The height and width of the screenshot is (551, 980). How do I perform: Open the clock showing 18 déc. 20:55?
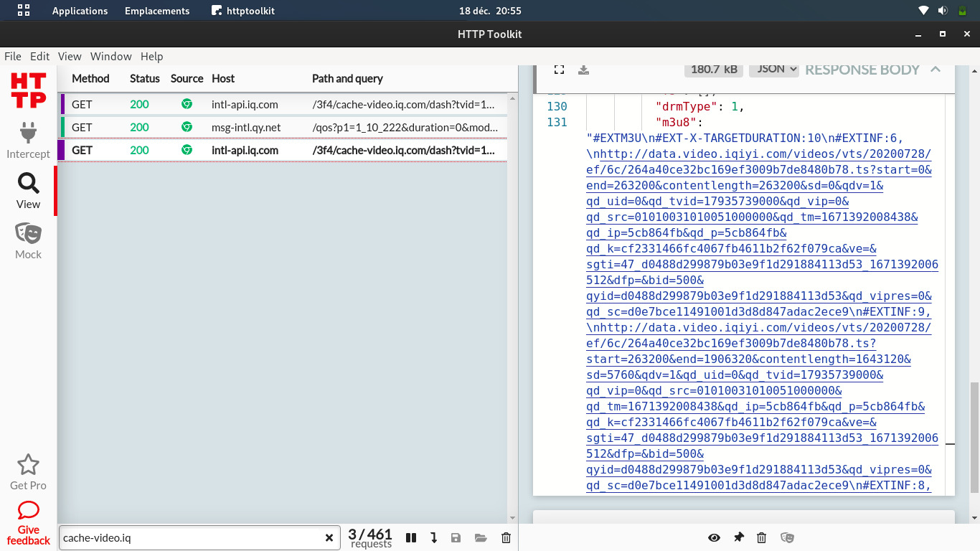coord(490,11)
